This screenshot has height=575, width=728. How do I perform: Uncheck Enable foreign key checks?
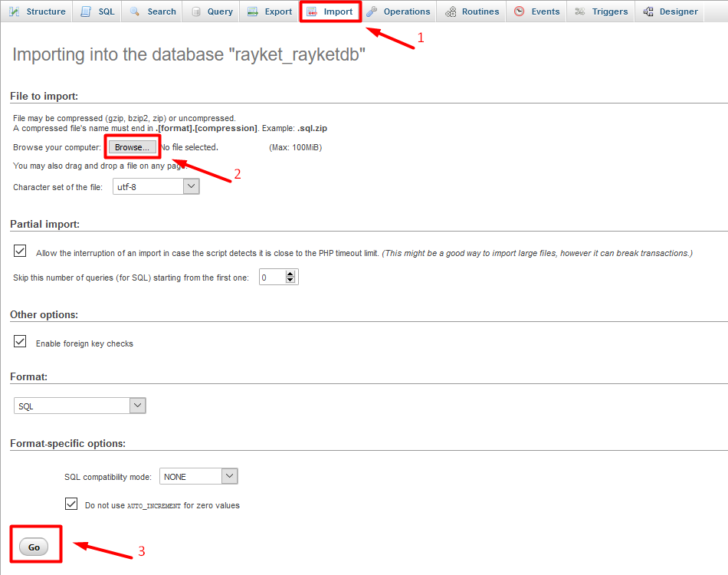[x=20, y=342]
